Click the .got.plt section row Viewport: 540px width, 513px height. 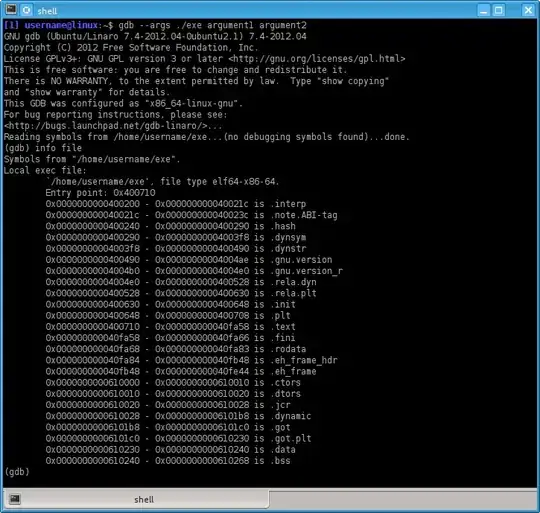tap(178, 438)
